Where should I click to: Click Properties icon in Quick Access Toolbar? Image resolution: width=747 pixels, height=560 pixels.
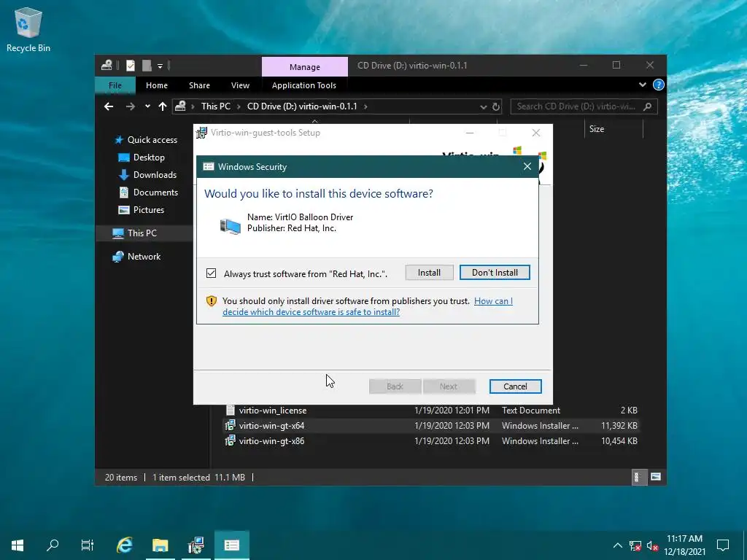tap(131, 65)
